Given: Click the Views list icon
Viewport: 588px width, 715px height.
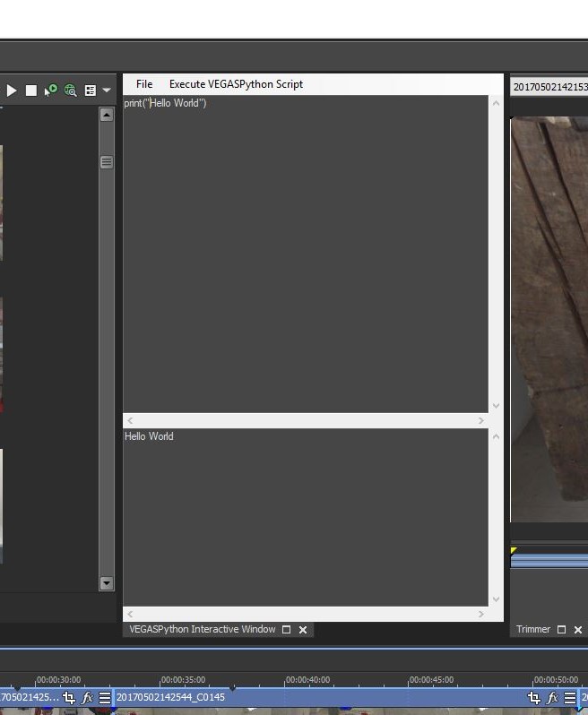Looking at the screenshot, I should coord(90,90).
